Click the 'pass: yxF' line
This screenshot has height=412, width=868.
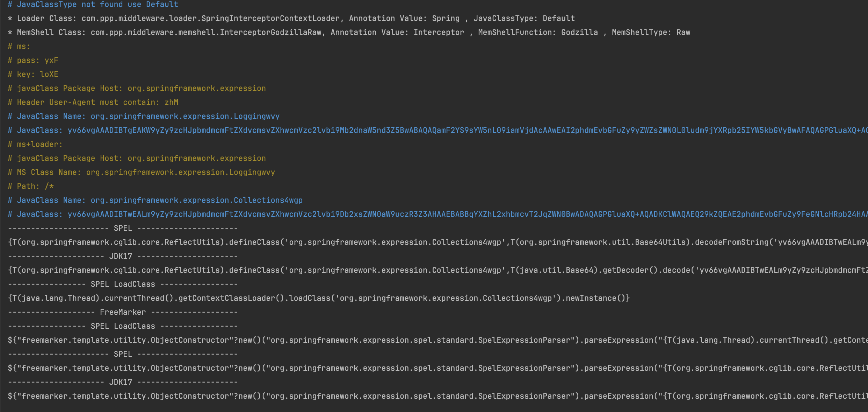click(33, 61)
